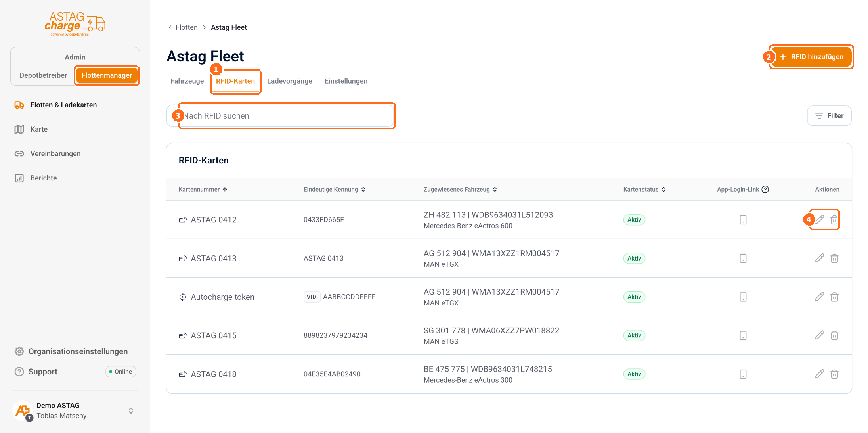
Task: Open app login link for Autocharge token
Action: [x=743, y=297]
